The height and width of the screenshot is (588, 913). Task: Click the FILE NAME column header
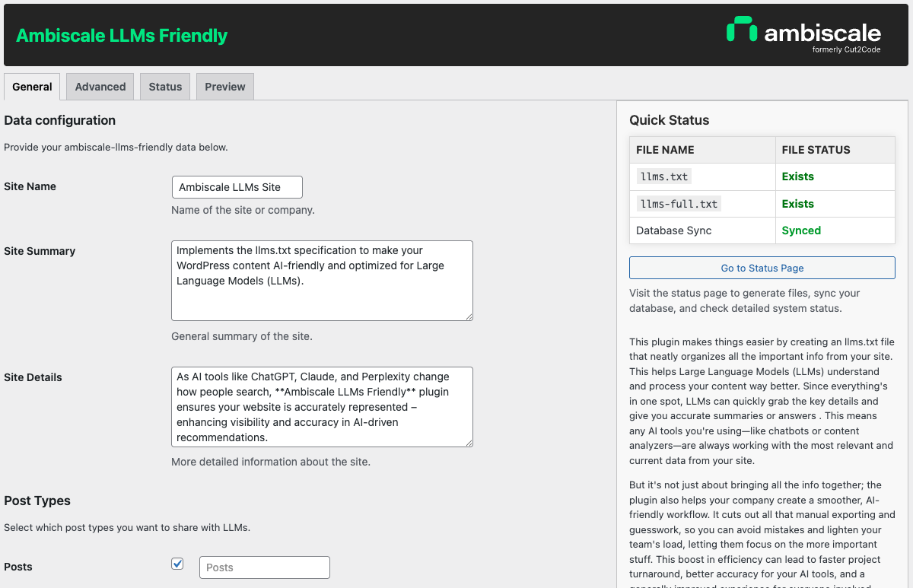click(665, 150)
